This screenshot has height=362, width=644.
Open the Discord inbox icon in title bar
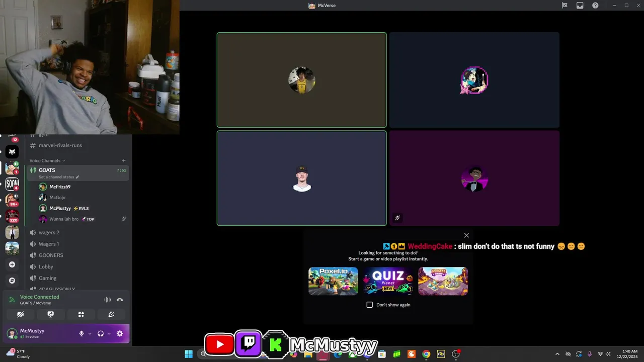(580, 6)
